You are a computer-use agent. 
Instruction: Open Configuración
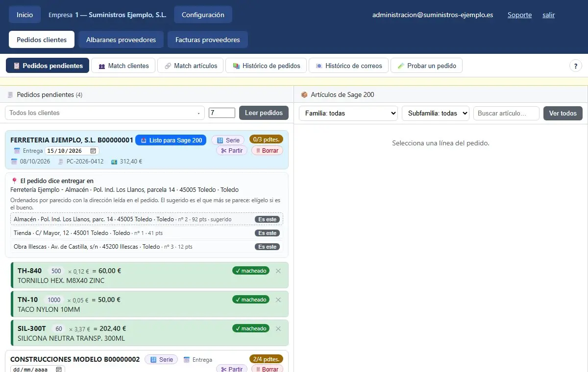coord(203,15)
